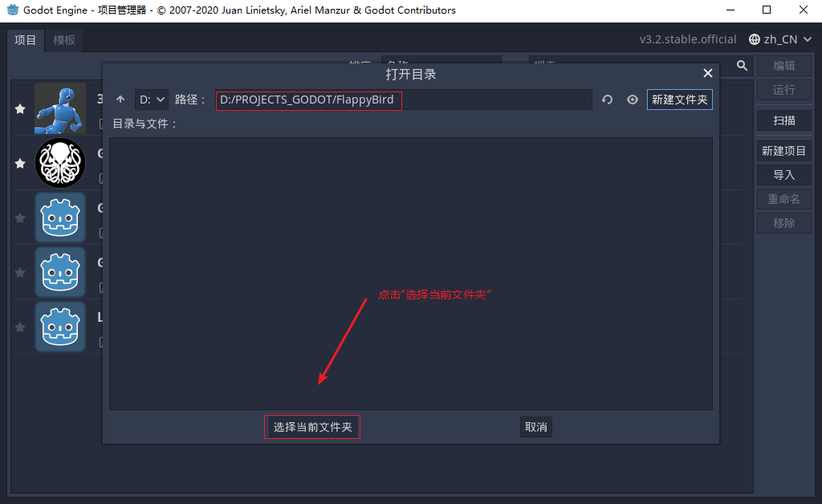Image resolution: width=822 pixels, height=504 pixels.
Task: Click the 新建项目 button
Action: 784,151
